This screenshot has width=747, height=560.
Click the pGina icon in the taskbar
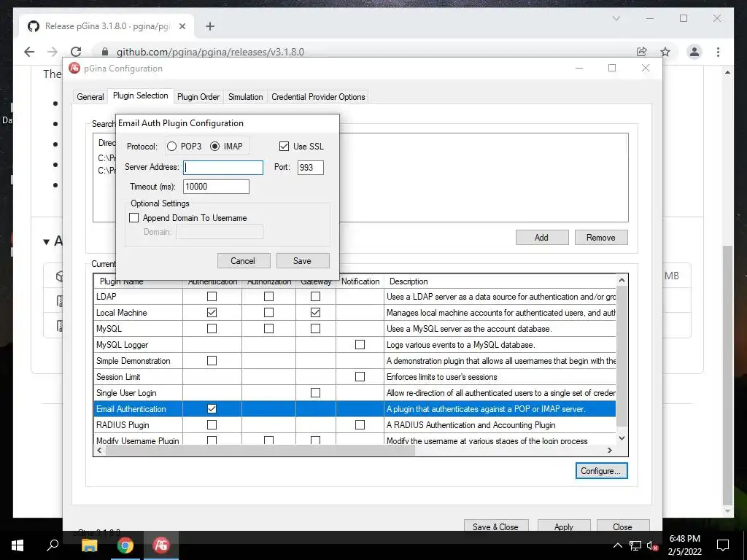(161, 545)
